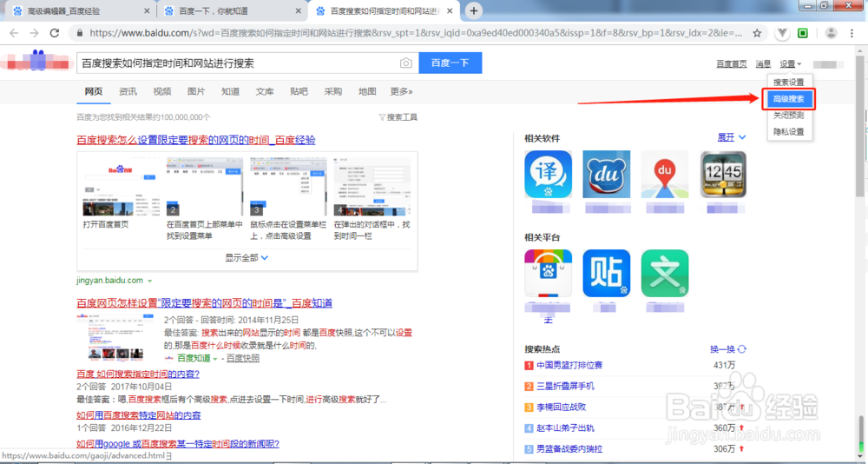The image size is (868, 464).
Task: Open 搜索工具 filter options
Action: [x=398, y=117]
